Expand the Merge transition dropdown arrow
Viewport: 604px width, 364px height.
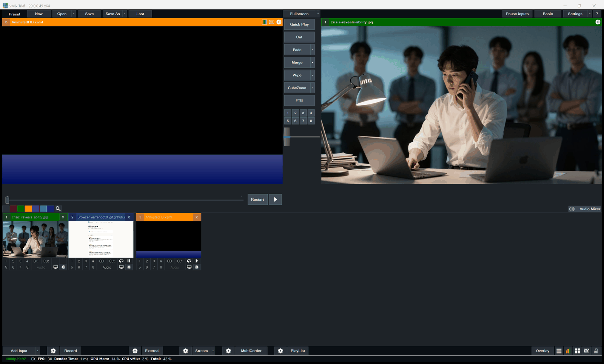[x=313, y=63]
